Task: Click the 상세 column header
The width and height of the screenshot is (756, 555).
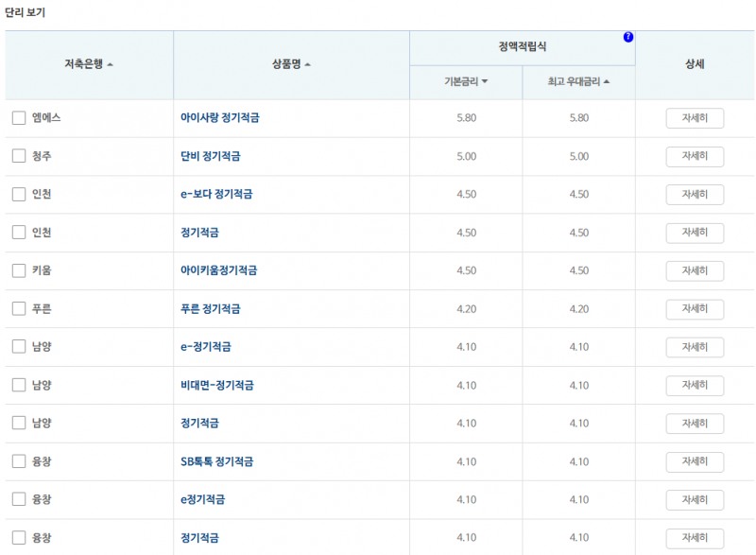Action: tap(695, 64)
